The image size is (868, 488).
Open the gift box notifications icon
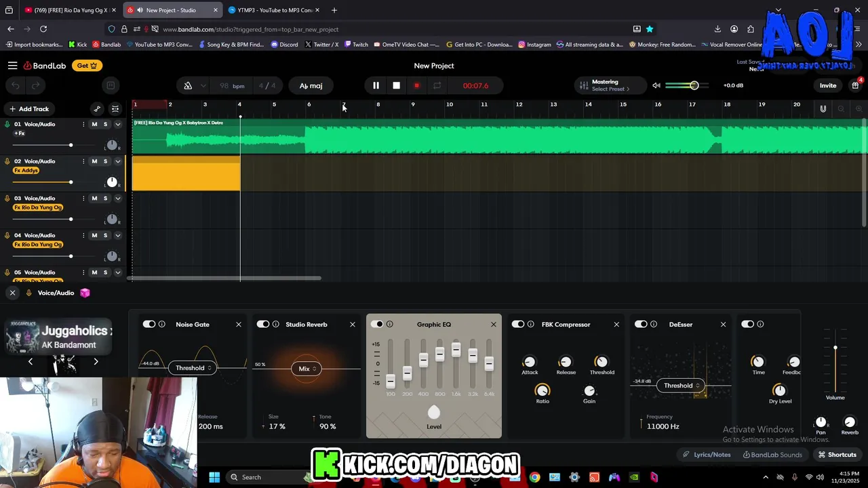(x=855, y=85)
